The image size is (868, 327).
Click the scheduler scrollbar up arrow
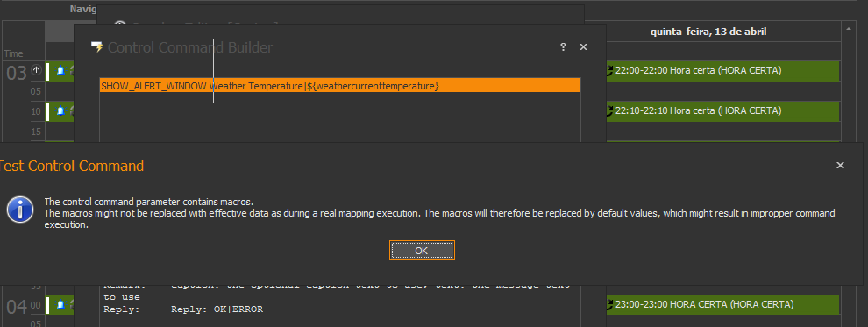849,29
